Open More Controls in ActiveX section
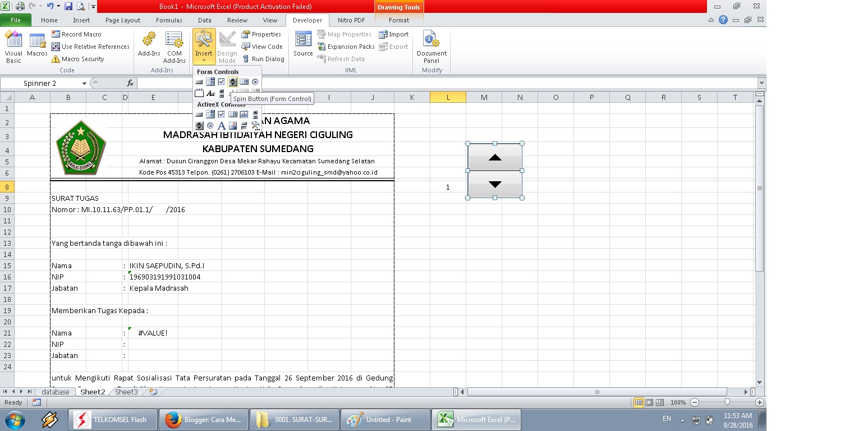 [255, 126]
